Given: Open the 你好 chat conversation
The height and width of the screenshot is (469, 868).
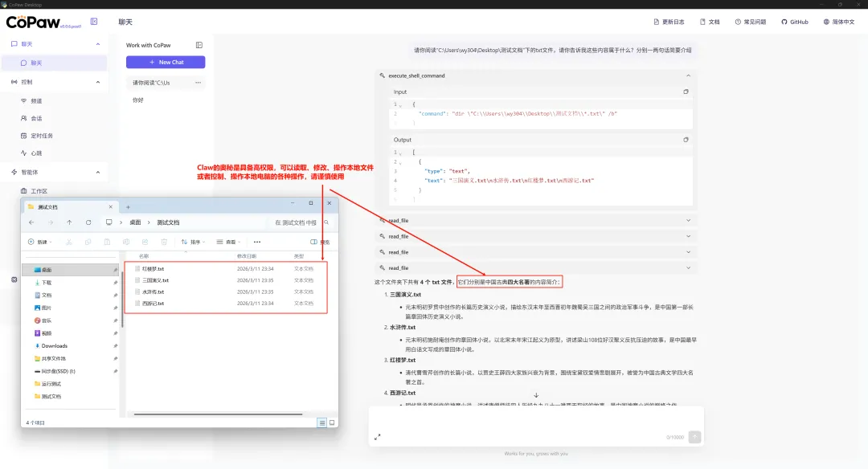Looking at the screenshot, I should (166, 100).
